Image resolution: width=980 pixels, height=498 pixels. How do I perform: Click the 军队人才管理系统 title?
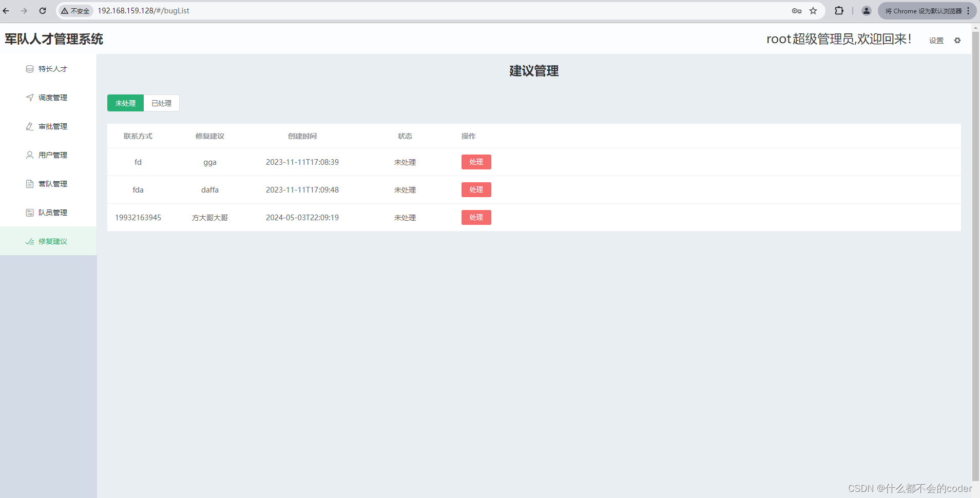pyautogui.click(x=54, y=39)
